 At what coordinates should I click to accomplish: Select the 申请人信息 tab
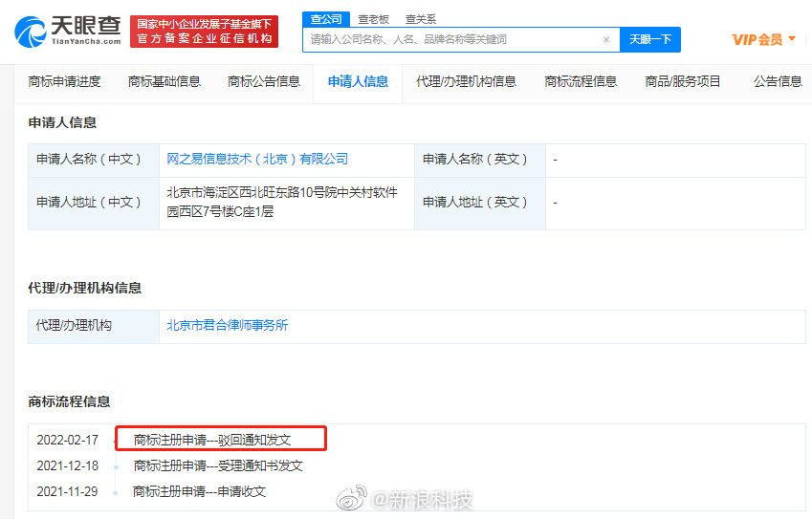[x=358, y=82]
